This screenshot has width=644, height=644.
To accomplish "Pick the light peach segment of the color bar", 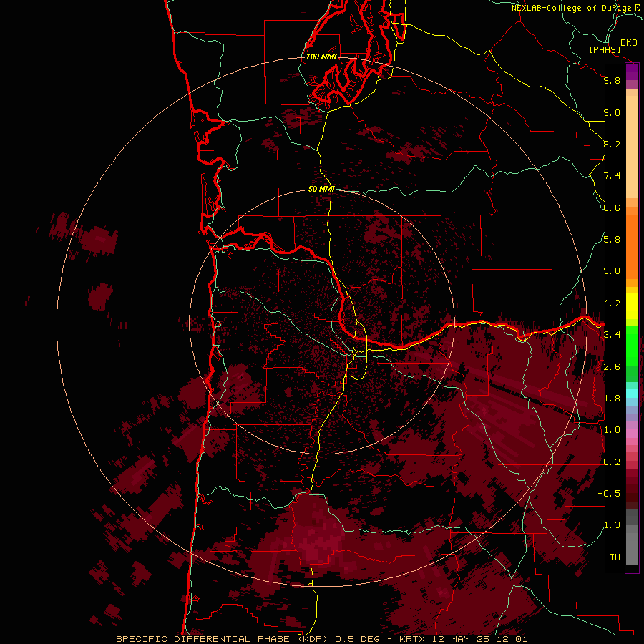I will (632, 147).
